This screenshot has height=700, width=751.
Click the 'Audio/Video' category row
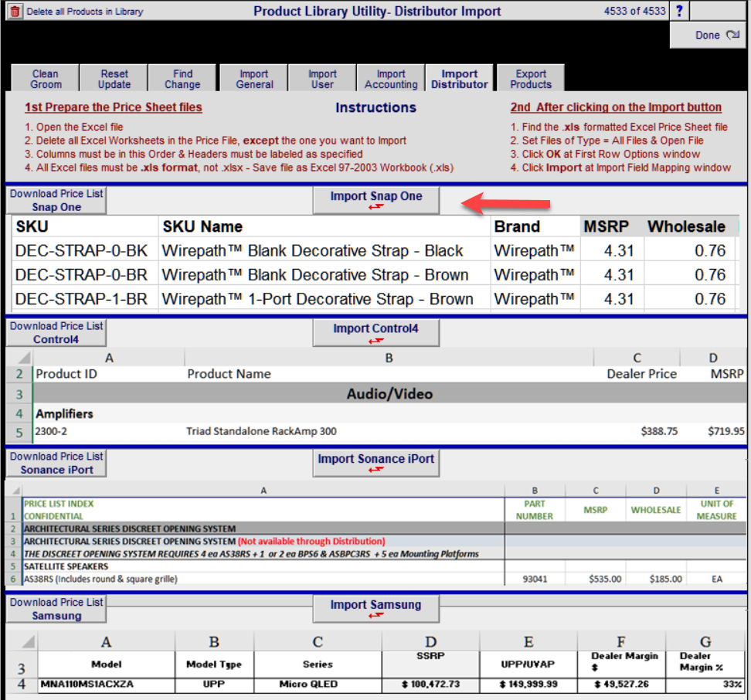[389, 393]
